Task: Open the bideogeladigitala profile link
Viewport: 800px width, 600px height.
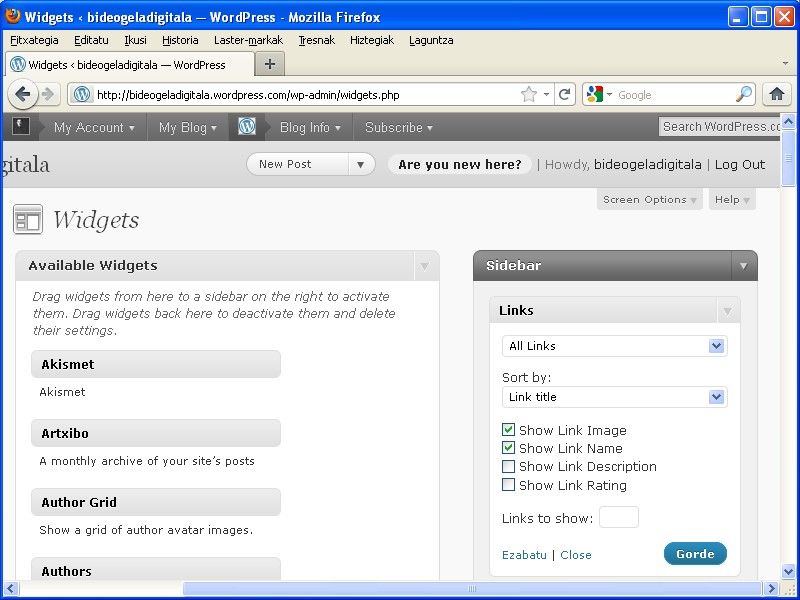Action: pos(647,164)
